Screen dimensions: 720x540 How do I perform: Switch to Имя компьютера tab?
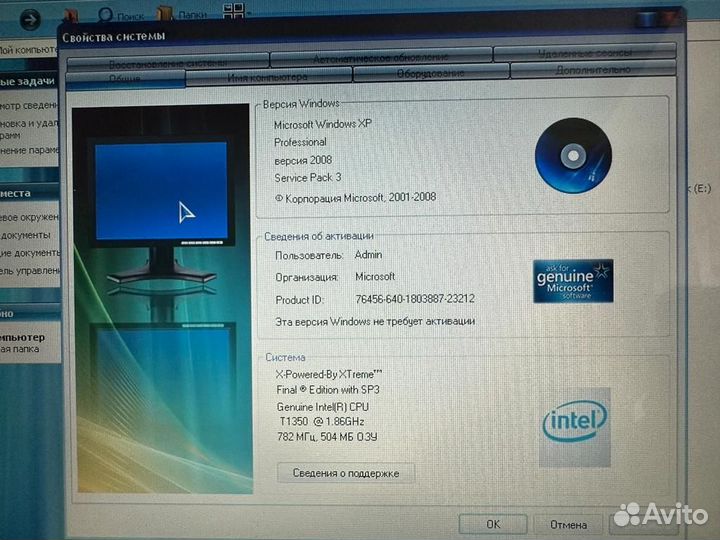268,77
